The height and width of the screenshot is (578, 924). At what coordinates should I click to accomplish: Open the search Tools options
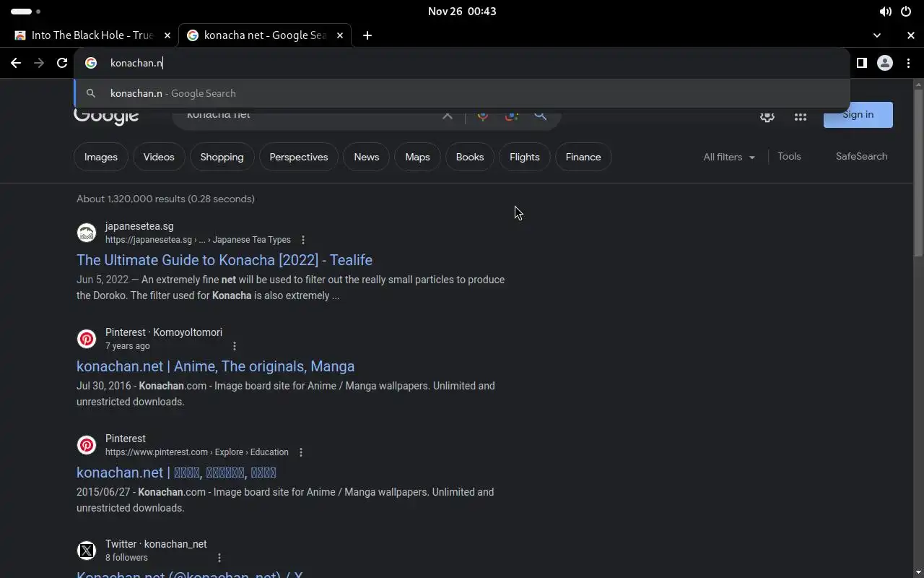(x=789, y=156)
